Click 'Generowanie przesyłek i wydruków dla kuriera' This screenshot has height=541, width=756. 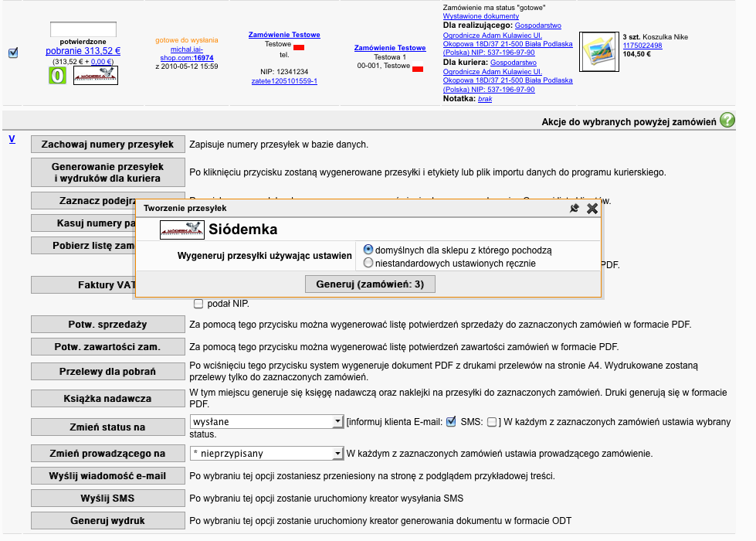point(108,172)
